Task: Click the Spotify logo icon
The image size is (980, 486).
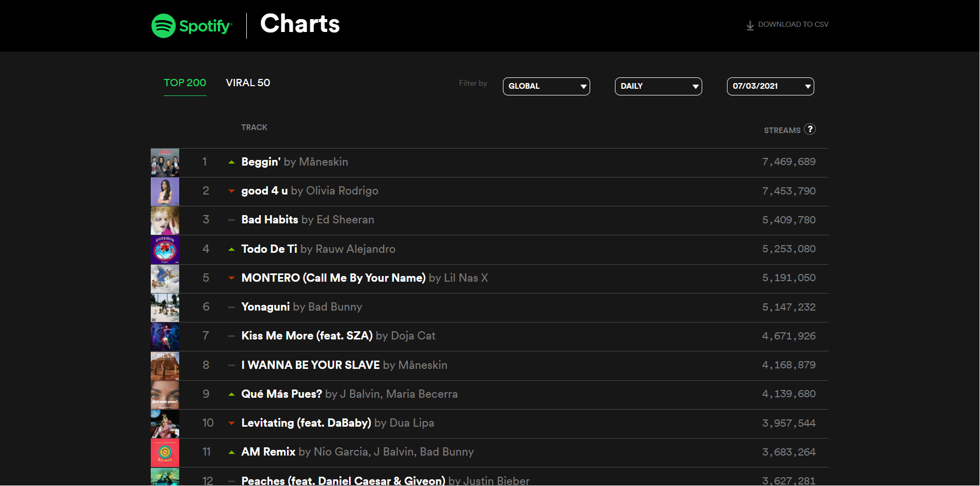Action: coord(164,26)
